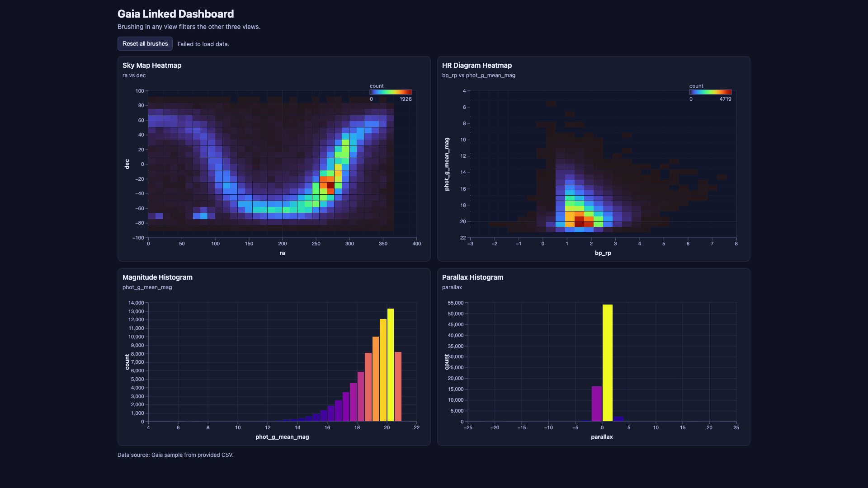The width and height of the screenshot is (868, 488).
Task: Click the purple parallax bar left of zero
Action: point(597,404)
